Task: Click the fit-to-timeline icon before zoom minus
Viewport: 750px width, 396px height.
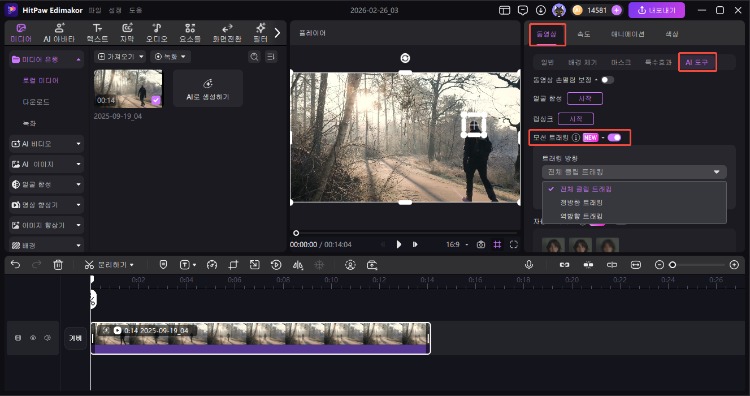Action: (636, 264)
